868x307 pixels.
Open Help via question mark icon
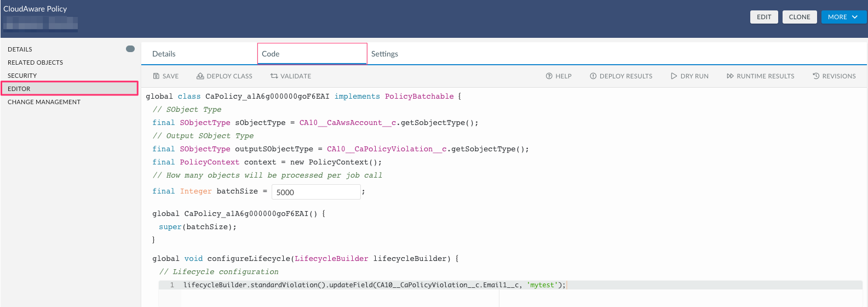(549, 76)
